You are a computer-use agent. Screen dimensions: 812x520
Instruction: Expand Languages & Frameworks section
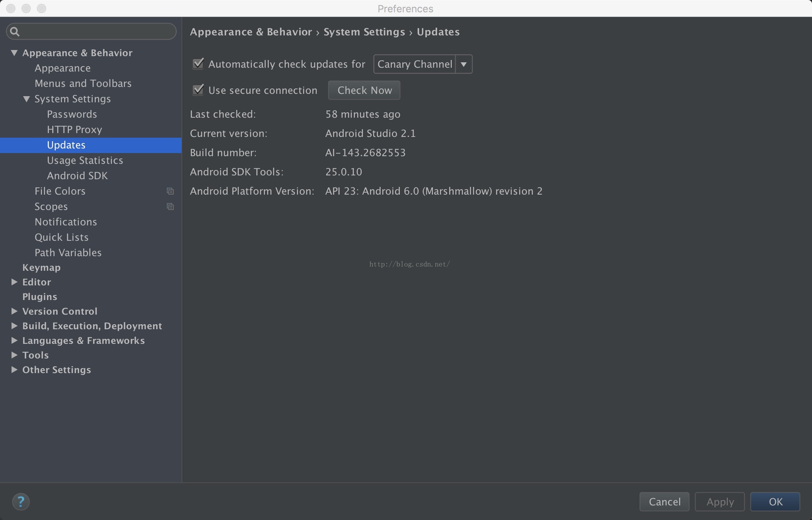[x=14, y=340]
